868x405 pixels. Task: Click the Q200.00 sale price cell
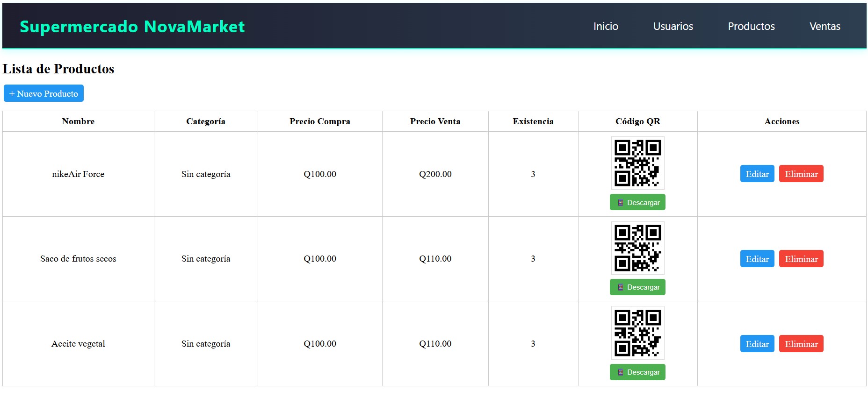(x=435, y=174)
